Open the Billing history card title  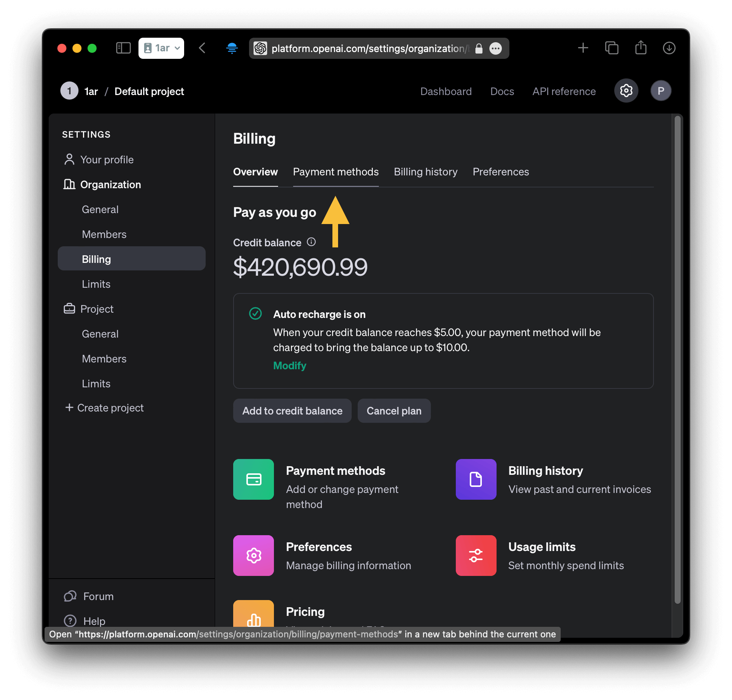pos(546,471)
